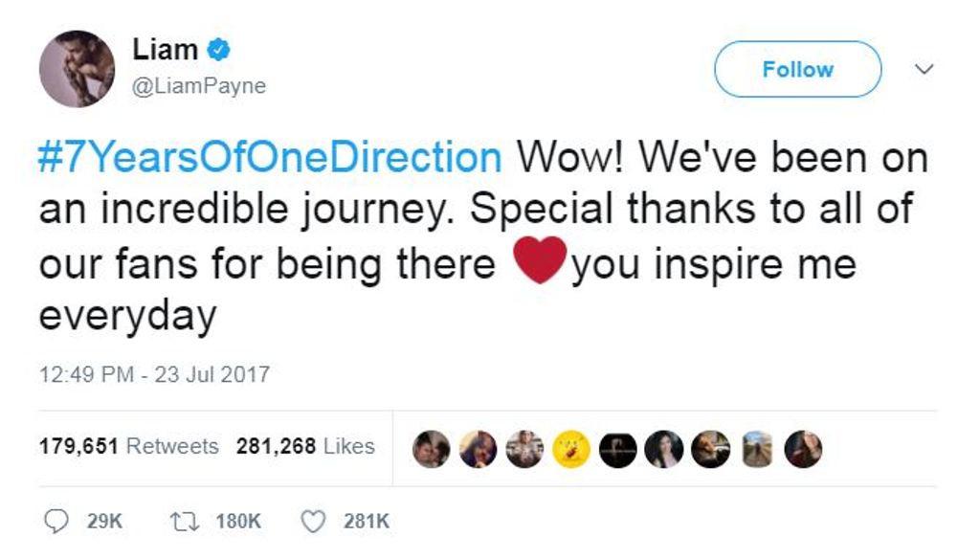Click the display name Liam
The height and width of the screenshot is (559, 980).
tap(165, 50)
